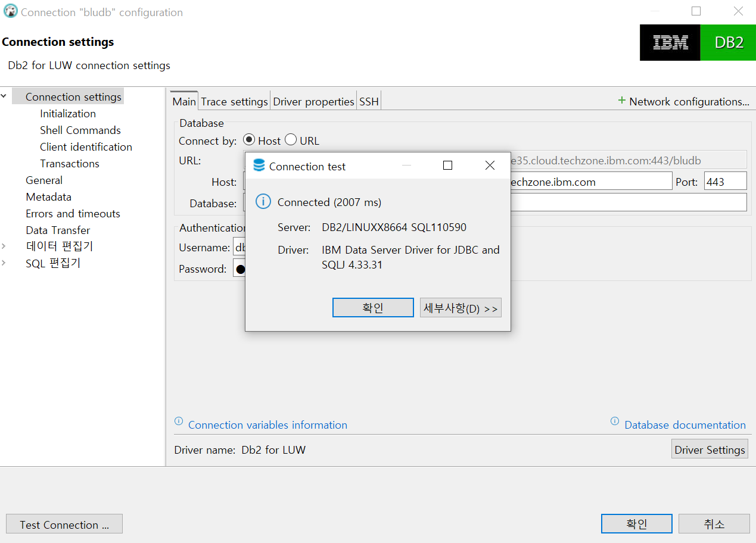Open the Main tab
The width and height of the screenshot is (756, 543).
click(184, 101)
